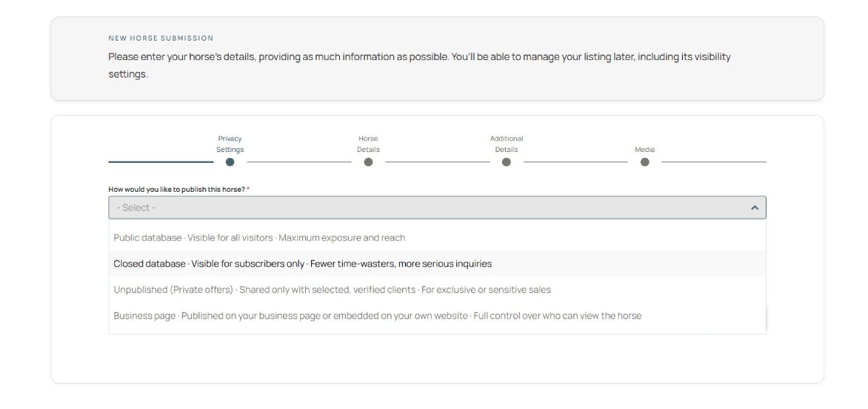
Task: Click the Horse Details step circle
Action: coord(368,162)
